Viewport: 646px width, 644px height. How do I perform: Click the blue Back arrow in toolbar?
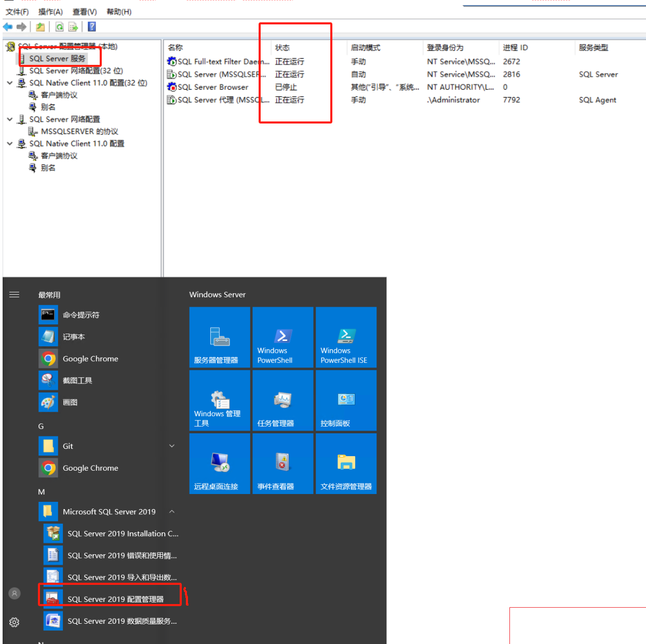coord(8,27)
